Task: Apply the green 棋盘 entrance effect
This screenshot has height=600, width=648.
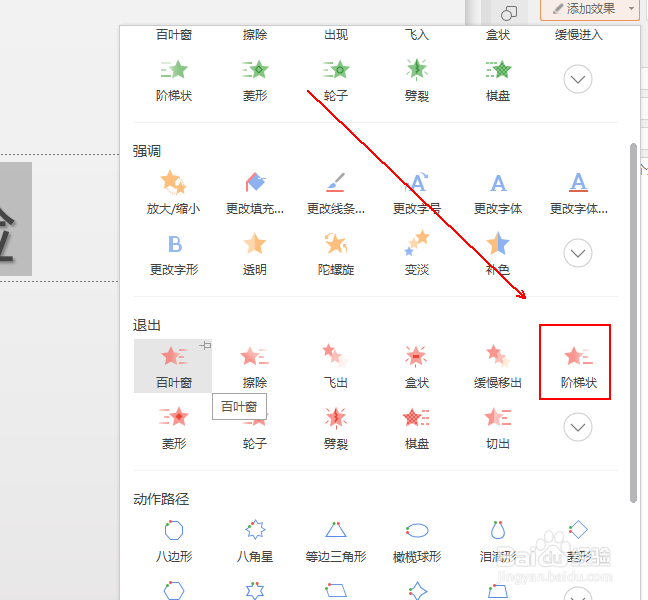Action: tap(498, 80)
